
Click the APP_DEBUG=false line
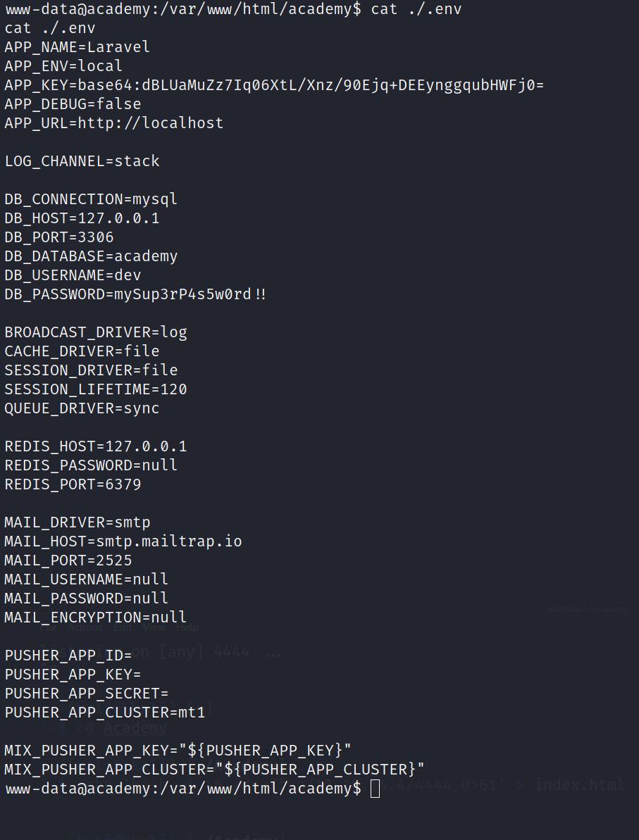(x=73, y=104)
